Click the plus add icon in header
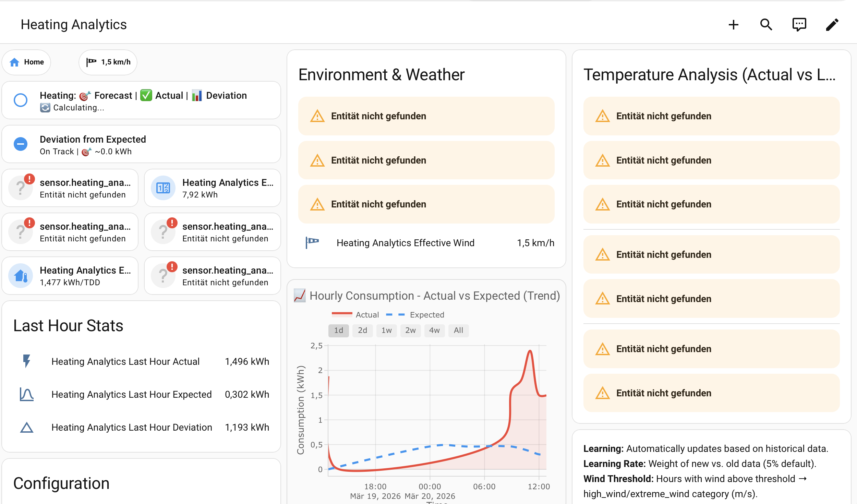Viewport: 857px width, 504px height. point(733,25)
